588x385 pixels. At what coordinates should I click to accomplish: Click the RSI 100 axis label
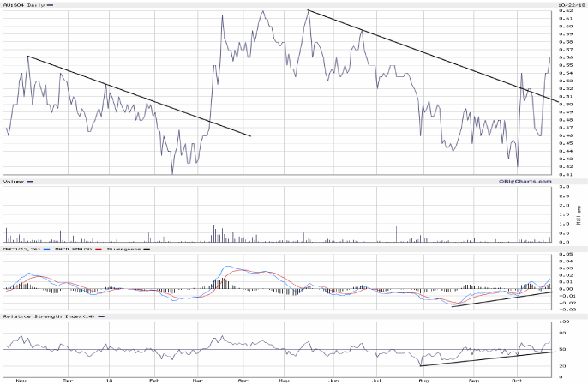click(562, 322)
